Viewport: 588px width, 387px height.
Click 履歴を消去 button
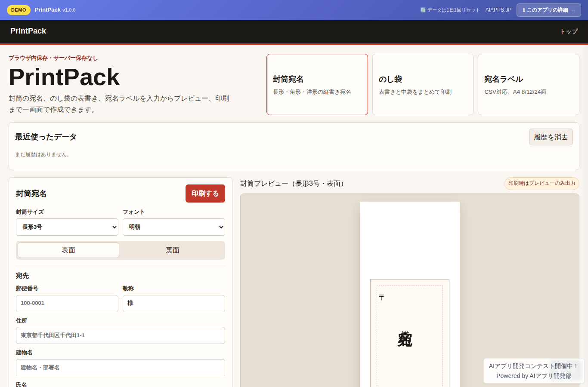click(x=551, y=137)
